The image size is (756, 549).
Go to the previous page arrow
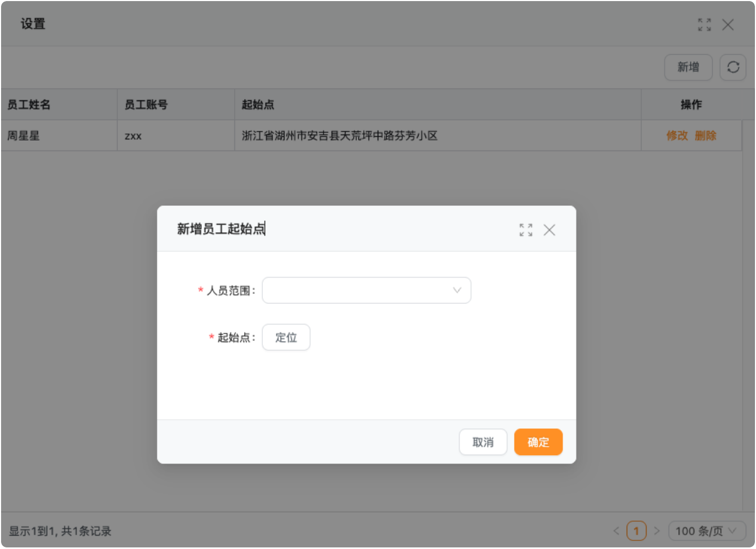[x=616, y=531]
